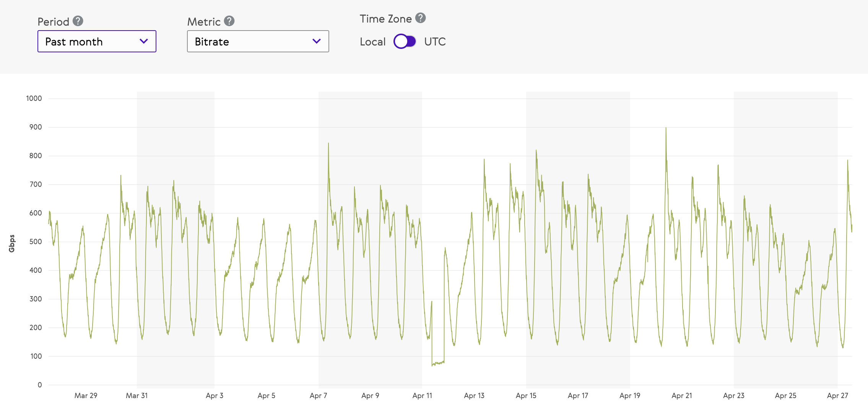Expand the Metric dropdown chevron
Image resolution: width=868 pixels, height=408 pixels.
click(316, 41)
